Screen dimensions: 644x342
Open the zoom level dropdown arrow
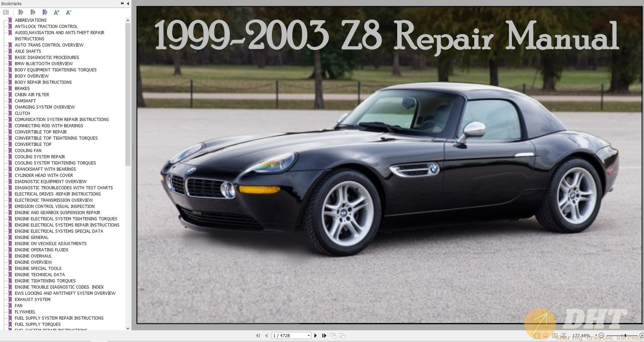(x=596, y=335)
